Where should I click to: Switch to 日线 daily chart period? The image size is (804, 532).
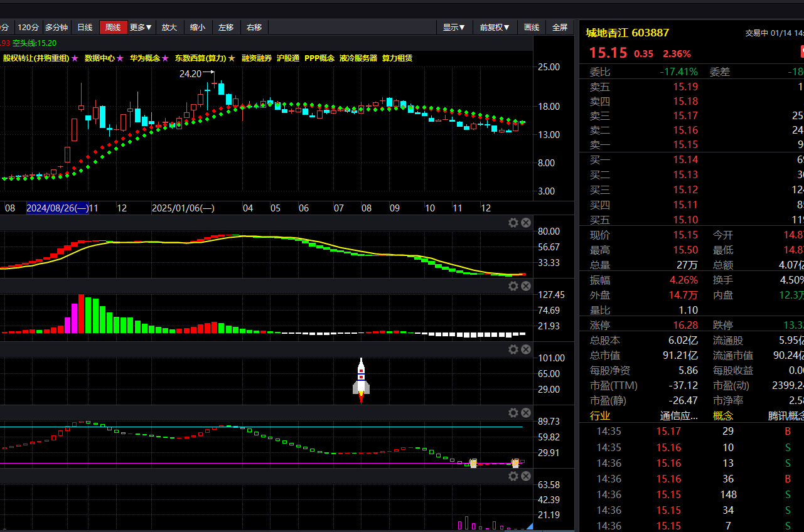click(x=85, y=28)
